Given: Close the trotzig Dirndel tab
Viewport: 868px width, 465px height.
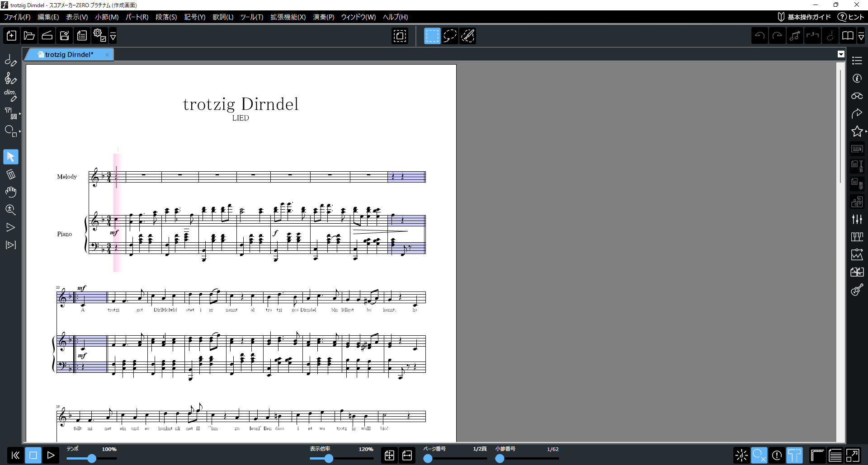Looking at the screenshot, I should (107, 55).
